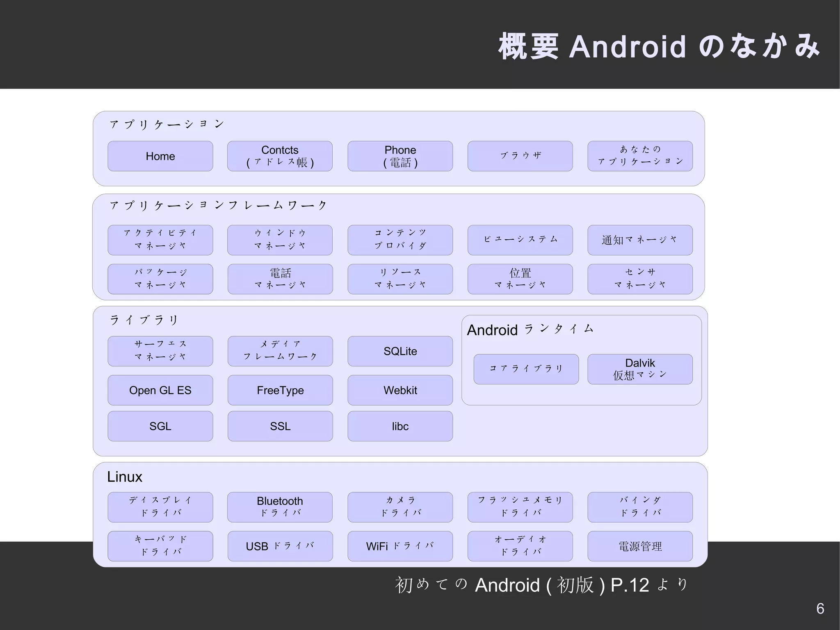Select the 電源管理 box
Screen dimensions: 840x630
(x=640, y=546)
